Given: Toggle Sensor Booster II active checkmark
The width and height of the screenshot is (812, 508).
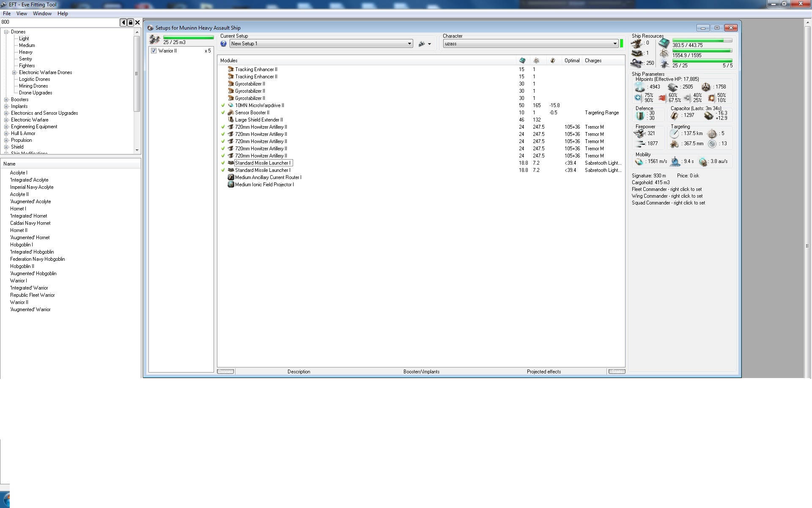Looking at the screenshot, I should point(223,113).
